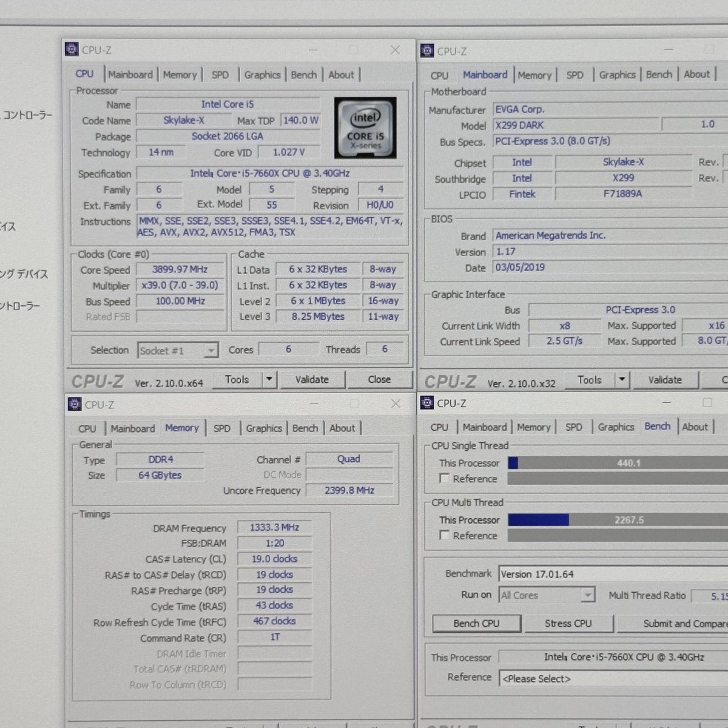The image size is (728, 728).
Task: Open Tools dropdown arrow in CPU window
Action: click(269, 380)
